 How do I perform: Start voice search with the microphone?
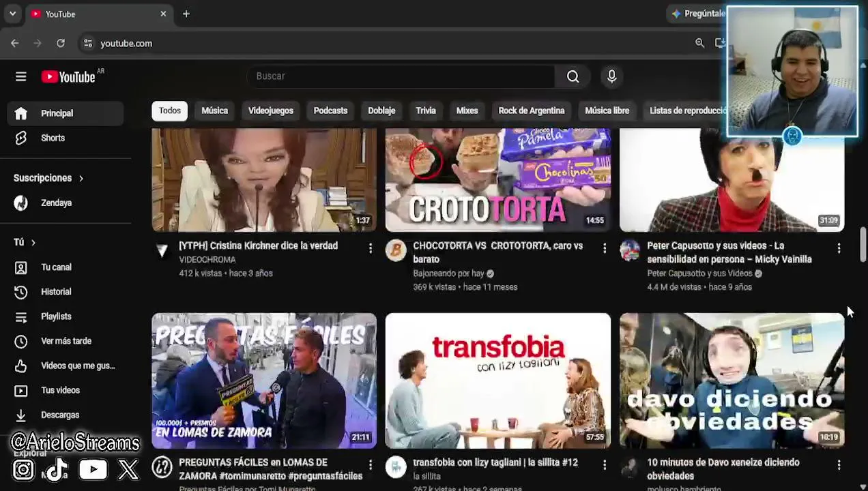611,76
